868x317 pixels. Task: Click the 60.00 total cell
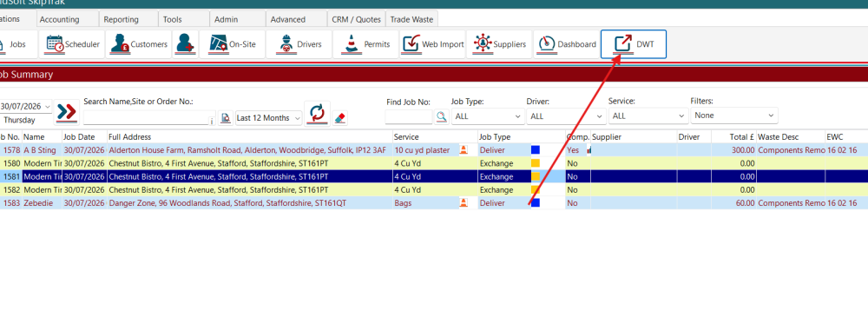tap(734, 203)
